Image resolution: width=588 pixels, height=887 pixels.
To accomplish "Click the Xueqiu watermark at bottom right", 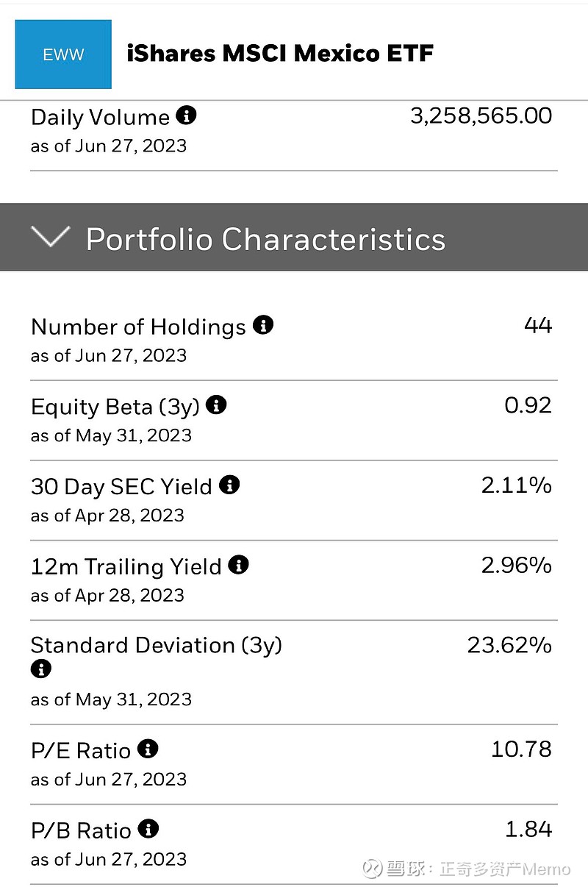I will click(x=467, y=869).
